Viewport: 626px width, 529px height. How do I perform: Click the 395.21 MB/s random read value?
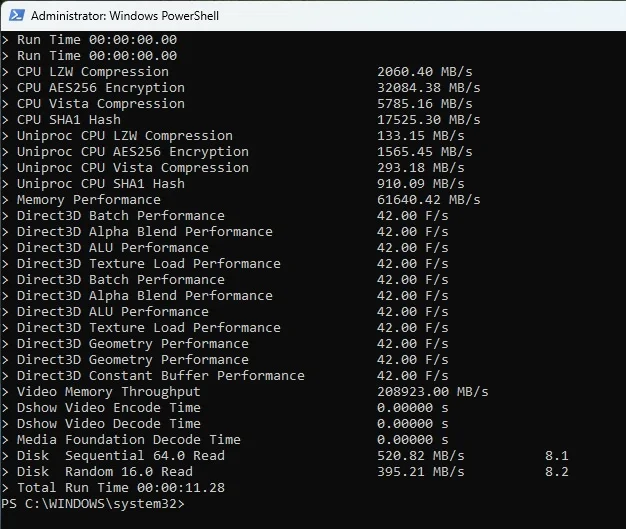(421, 472)
